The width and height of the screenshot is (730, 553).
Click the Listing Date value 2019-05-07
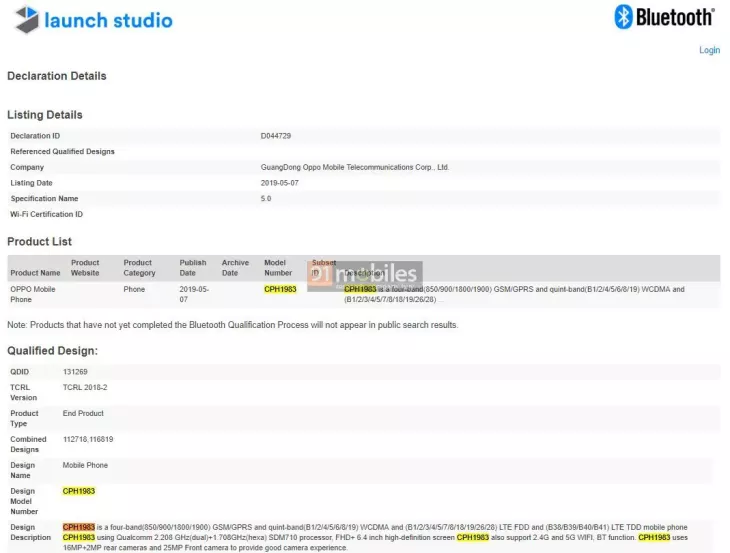click(281, 183)
